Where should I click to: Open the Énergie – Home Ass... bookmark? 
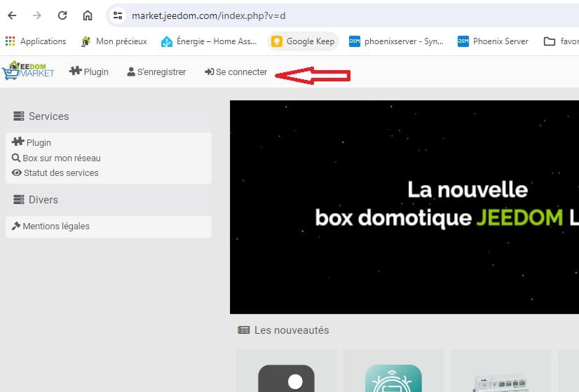click(x=209, y=41)
